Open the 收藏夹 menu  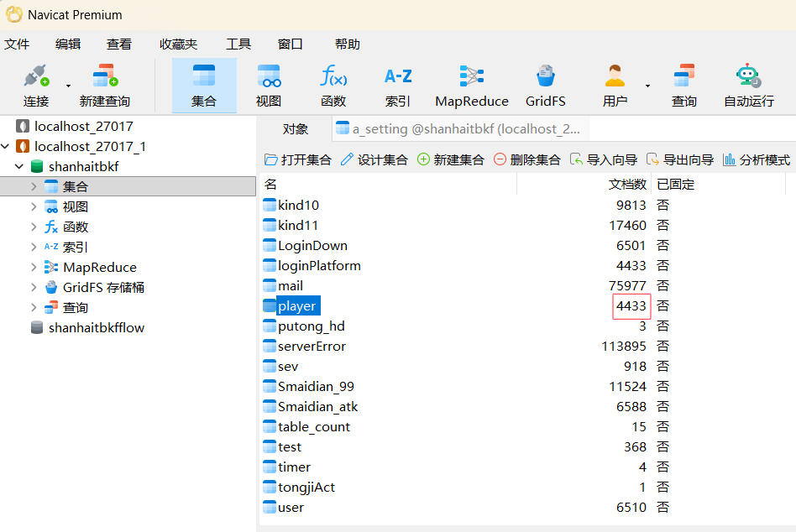click(x=178, y=44)
